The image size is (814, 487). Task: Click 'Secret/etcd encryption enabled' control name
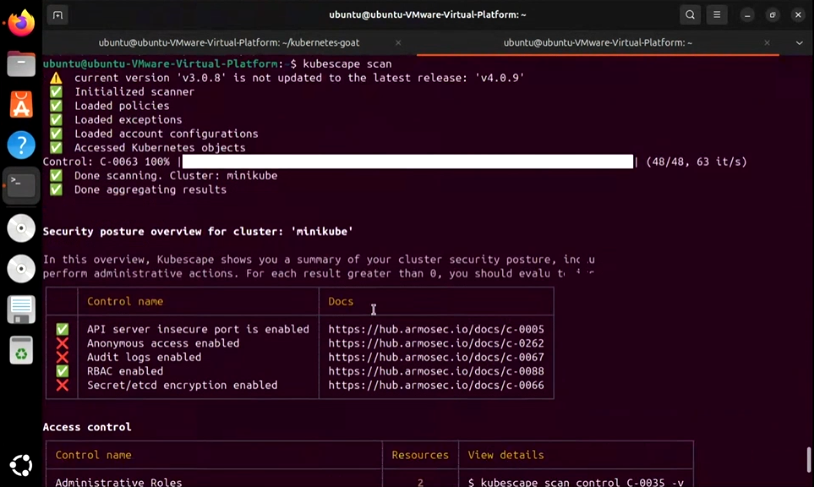(182, 385)
